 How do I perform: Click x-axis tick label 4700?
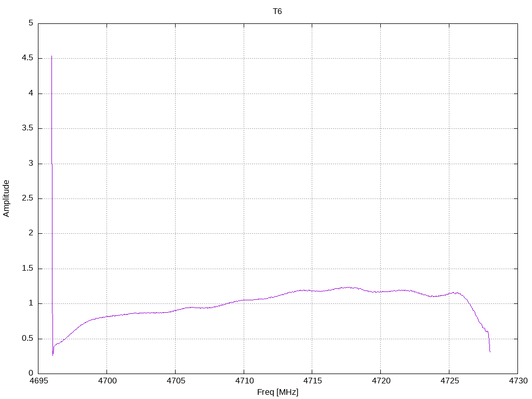coord(107,381)
